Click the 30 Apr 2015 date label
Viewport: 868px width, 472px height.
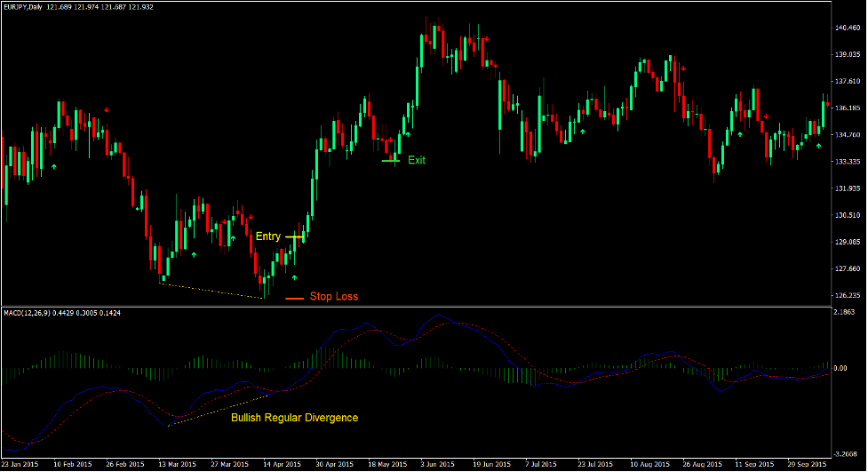(x=334, y=464)
